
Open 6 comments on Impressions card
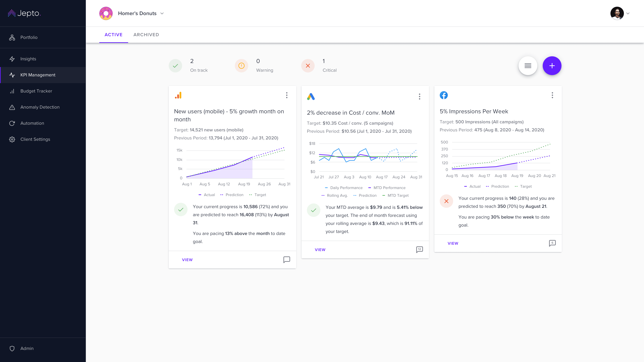552,243
